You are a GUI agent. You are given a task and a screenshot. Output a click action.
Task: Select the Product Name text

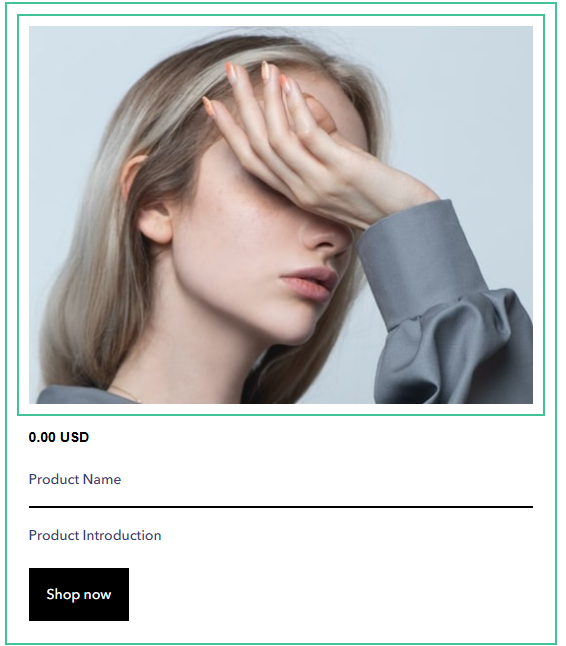(x=75, y=479)
